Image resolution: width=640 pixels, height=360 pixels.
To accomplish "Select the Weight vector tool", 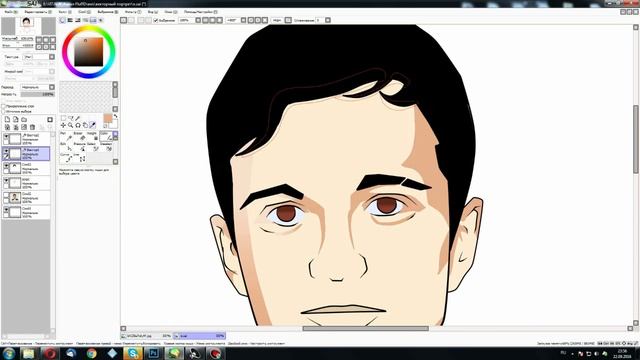I will coord(93,137).
